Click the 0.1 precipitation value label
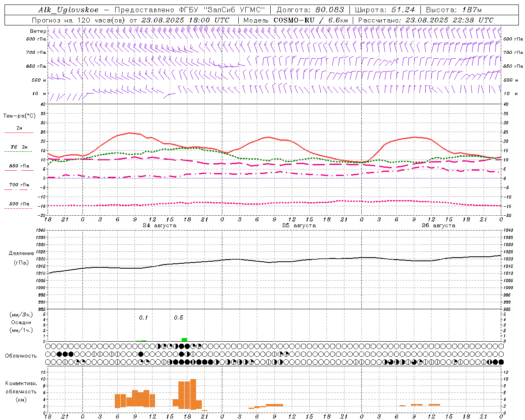 tap(143, 317)
